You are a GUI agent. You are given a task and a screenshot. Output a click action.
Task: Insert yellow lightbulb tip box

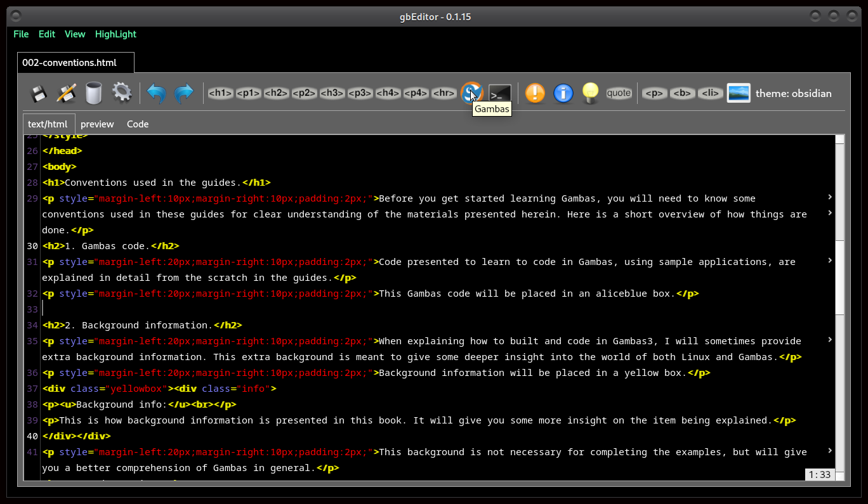tap(590, 93)
